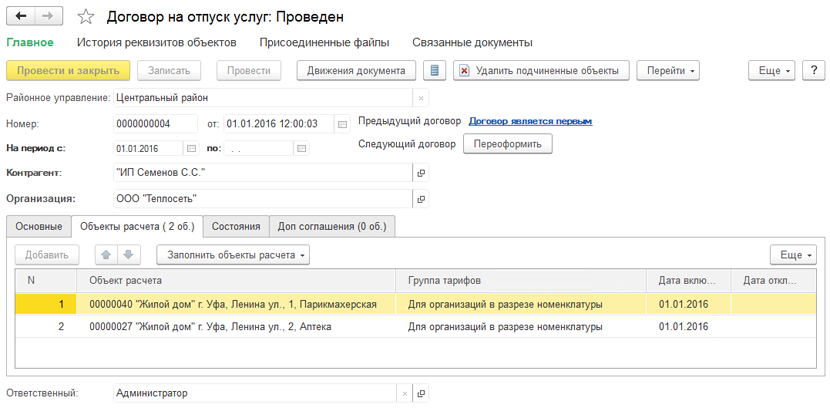Follow the Договор является первым link
Viewport: 830px width, 408px height.
pyautogui.click(x=530, y=121)
